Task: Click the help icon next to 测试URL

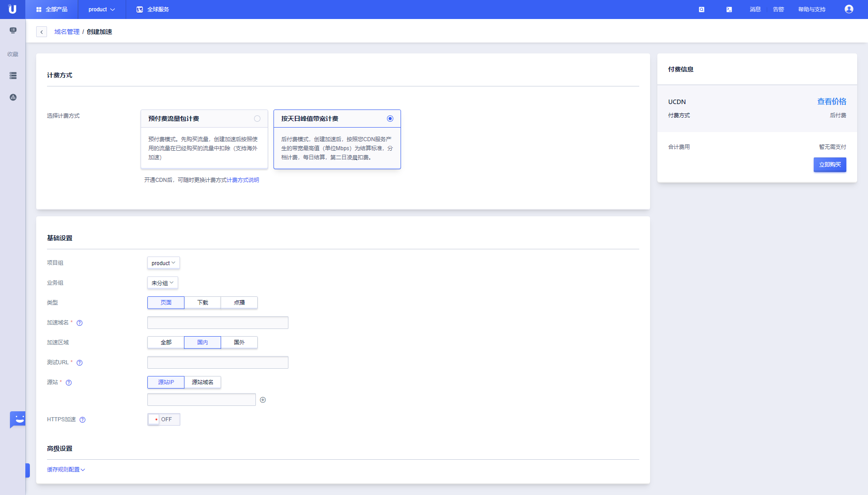Action: pos(80,363)
